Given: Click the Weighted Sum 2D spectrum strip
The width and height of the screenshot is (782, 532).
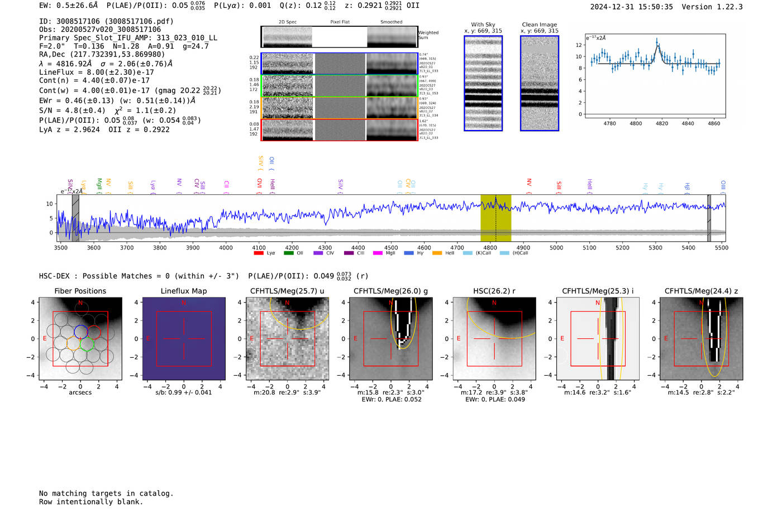Looking at the screenshot, I should 339,36.
